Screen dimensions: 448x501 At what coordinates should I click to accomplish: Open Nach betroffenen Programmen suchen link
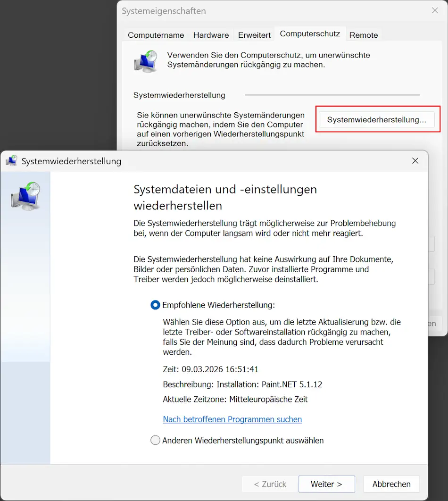tap(232, 419)
